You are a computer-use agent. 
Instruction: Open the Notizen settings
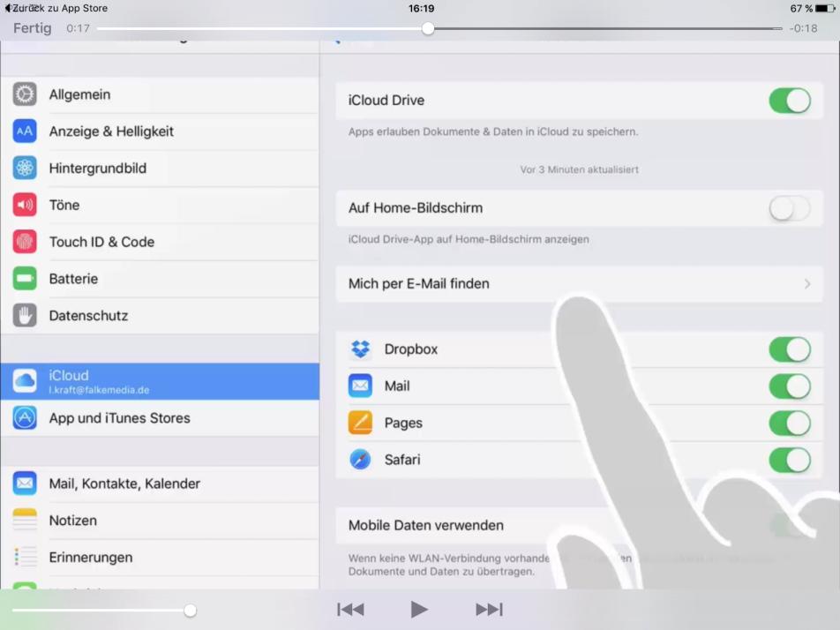[160, 521]
